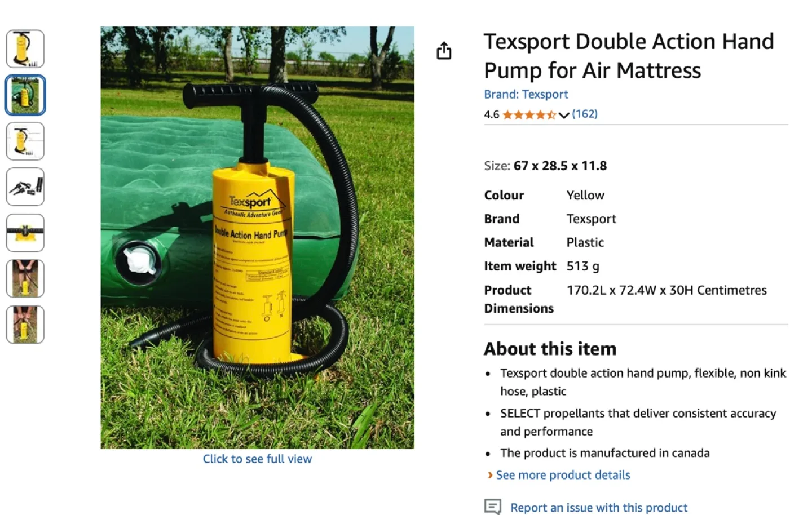
Task: Open the Texsport brand link
Action: click(545, 94)
